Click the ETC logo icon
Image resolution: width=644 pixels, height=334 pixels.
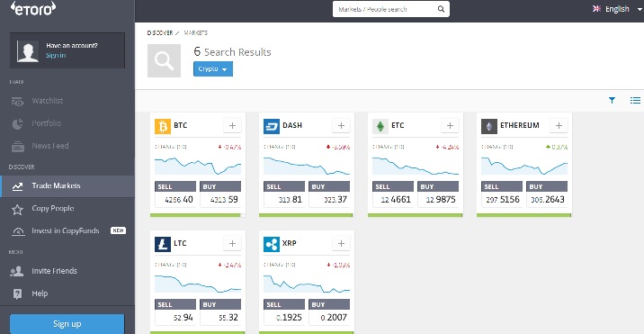[380, 126]
